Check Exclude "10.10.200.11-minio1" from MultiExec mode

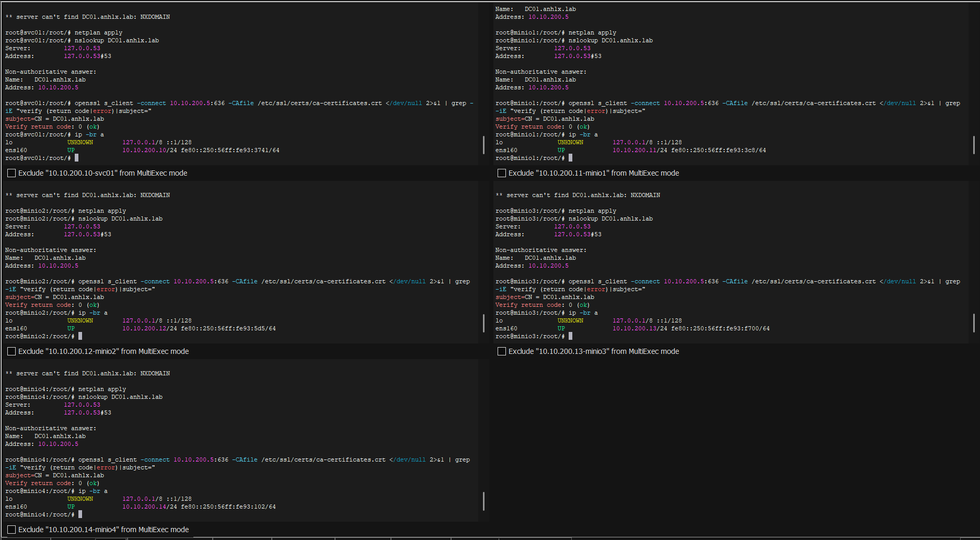[x=502, y=173]
